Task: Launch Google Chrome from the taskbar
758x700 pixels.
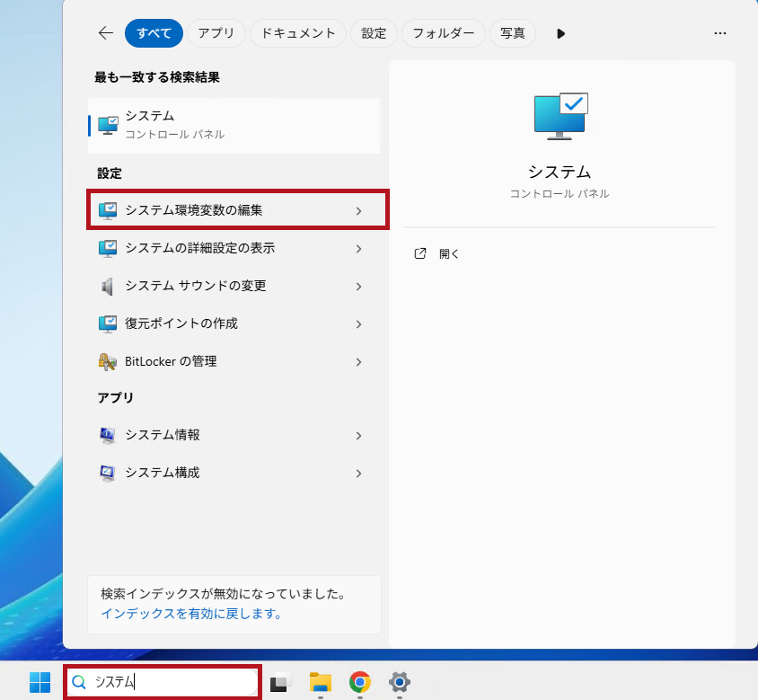Action: pyautogui.click(x=359, y=683)
